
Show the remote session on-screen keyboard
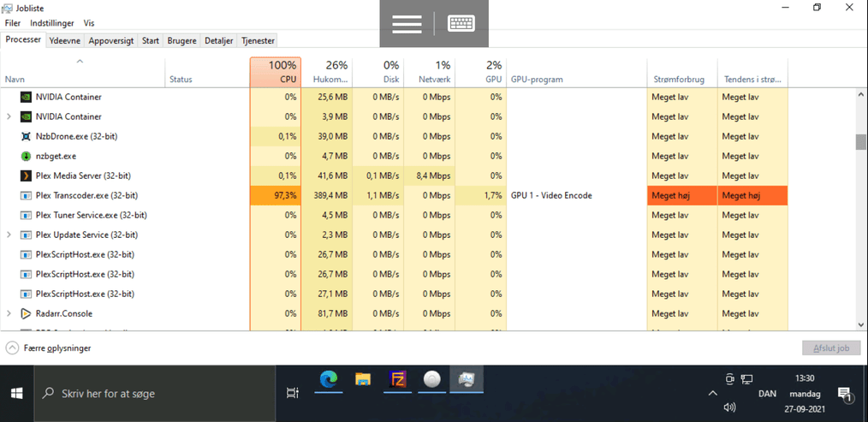click(x=461, y=24)
